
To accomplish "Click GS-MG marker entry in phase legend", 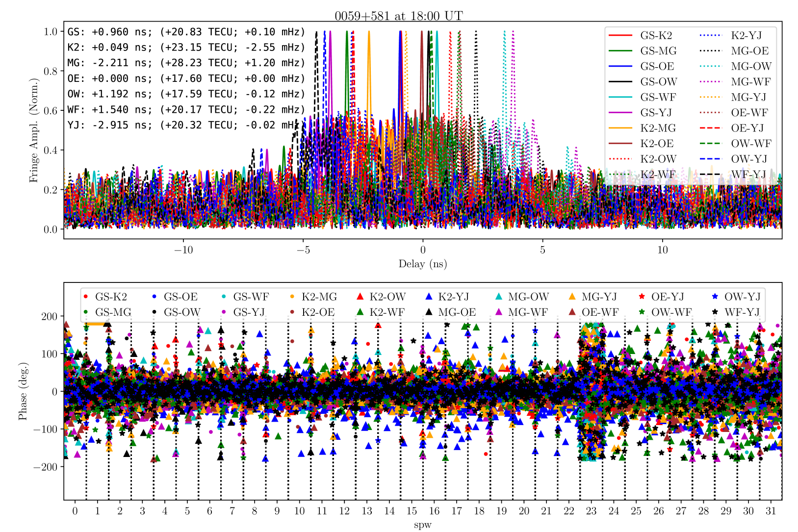I will (x=107, y=312).
